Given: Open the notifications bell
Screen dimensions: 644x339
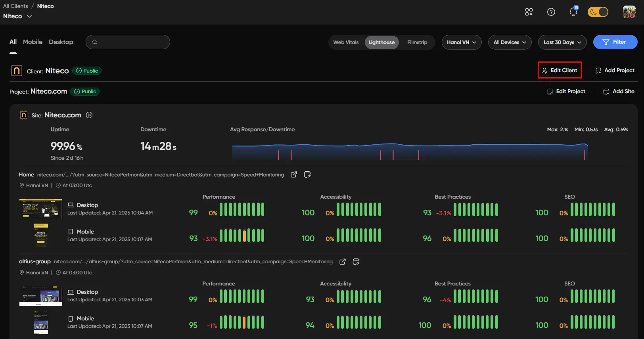Looking at the screenshot, I should click(573, 12).
